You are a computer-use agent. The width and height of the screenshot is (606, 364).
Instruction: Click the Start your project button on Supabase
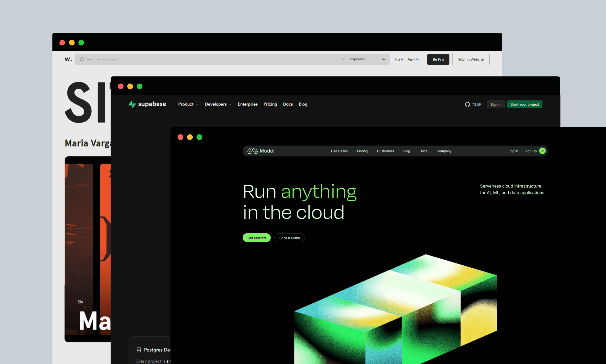click(525, 104)
